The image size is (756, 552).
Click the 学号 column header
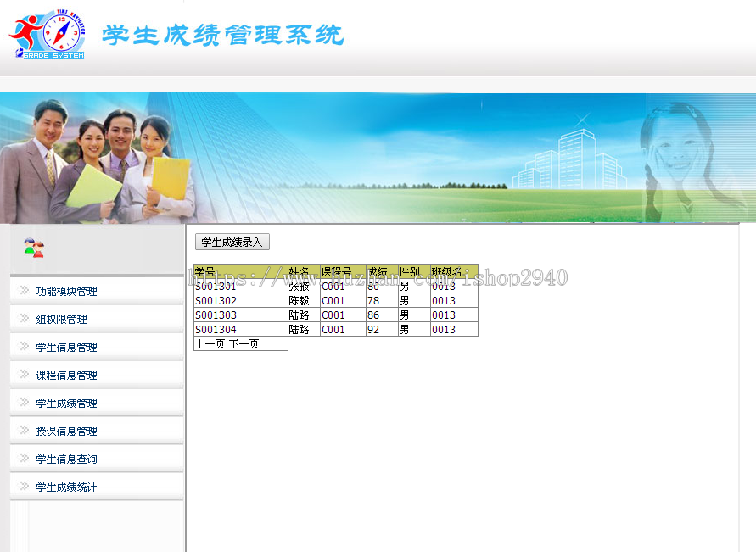coord(241,271)
